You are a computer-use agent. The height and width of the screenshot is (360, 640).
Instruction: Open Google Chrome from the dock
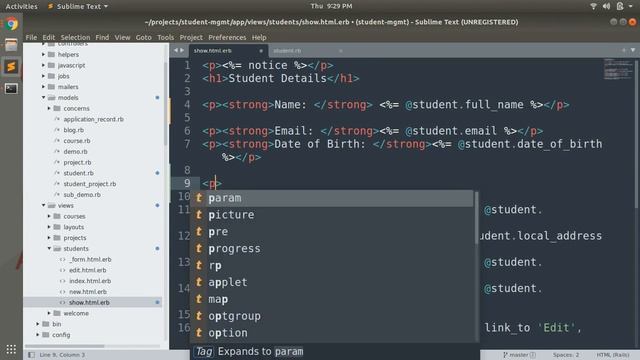(x=11, y=24)
